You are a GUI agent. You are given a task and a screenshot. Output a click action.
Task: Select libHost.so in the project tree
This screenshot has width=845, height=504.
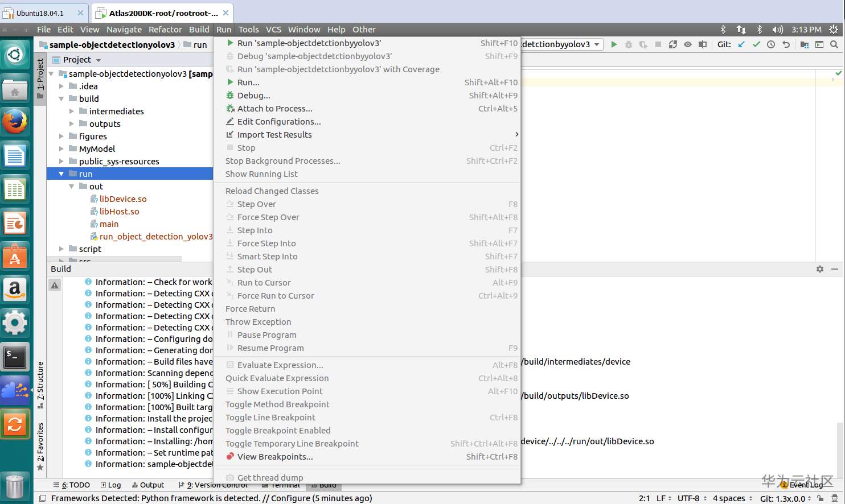(120, 212)
